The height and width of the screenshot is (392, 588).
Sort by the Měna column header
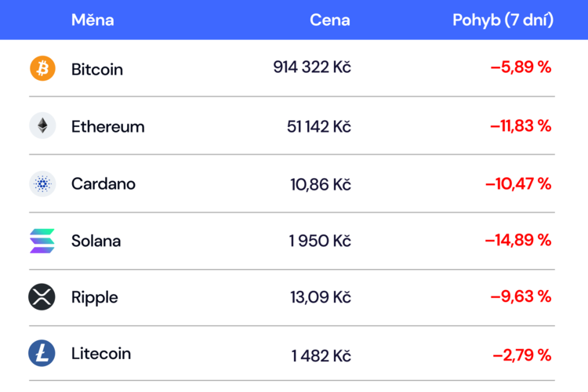(93, 20)
